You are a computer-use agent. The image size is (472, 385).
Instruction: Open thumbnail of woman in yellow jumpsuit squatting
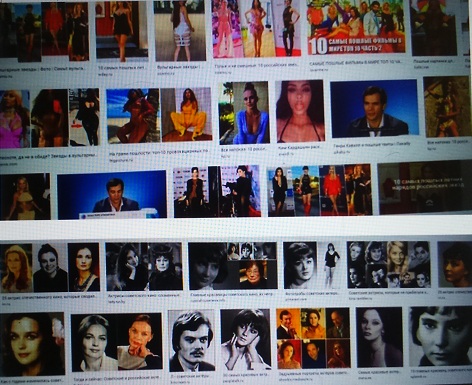tap(186, 115)
